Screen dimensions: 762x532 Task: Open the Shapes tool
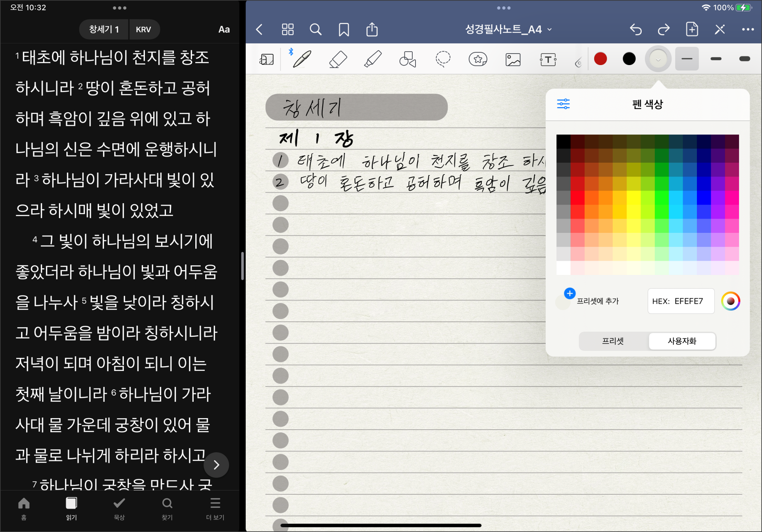click(408, 60)
